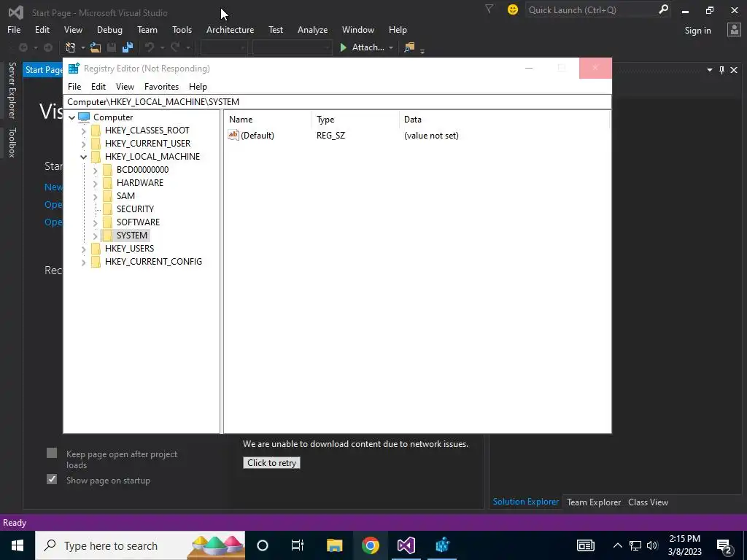Open Solution Explorer window position dropdown
Screen dimensions: 747x560
point(710,70)
